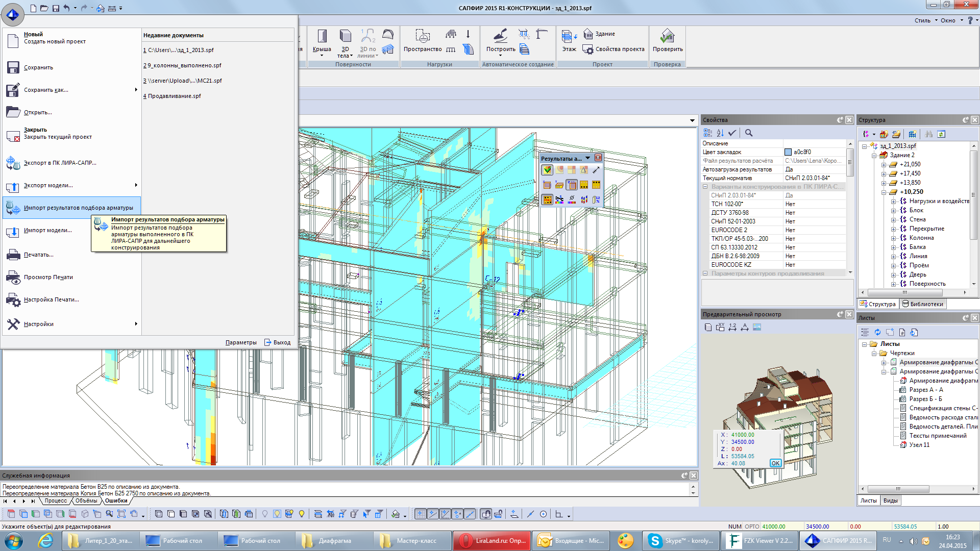
Task: Click the Крыша (roof) tool icon
Action: pos(322,36)
